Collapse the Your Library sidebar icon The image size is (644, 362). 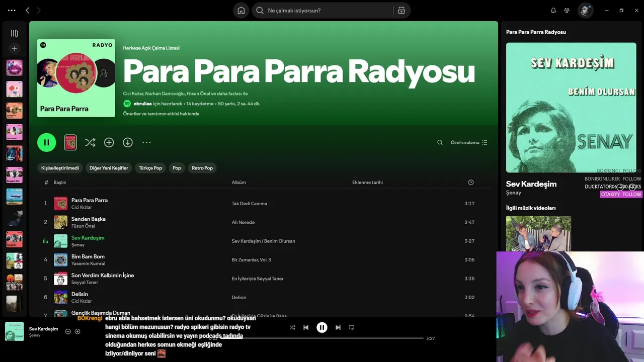tap(14, 33)
